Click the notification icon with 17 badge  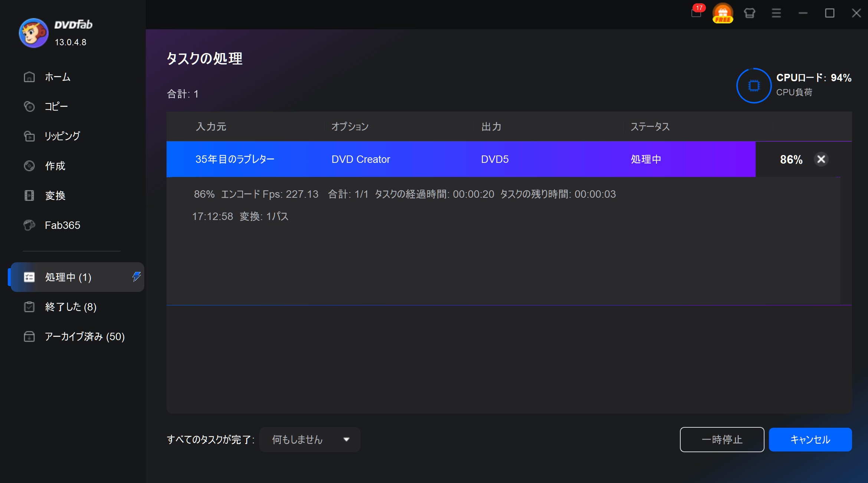696,13
